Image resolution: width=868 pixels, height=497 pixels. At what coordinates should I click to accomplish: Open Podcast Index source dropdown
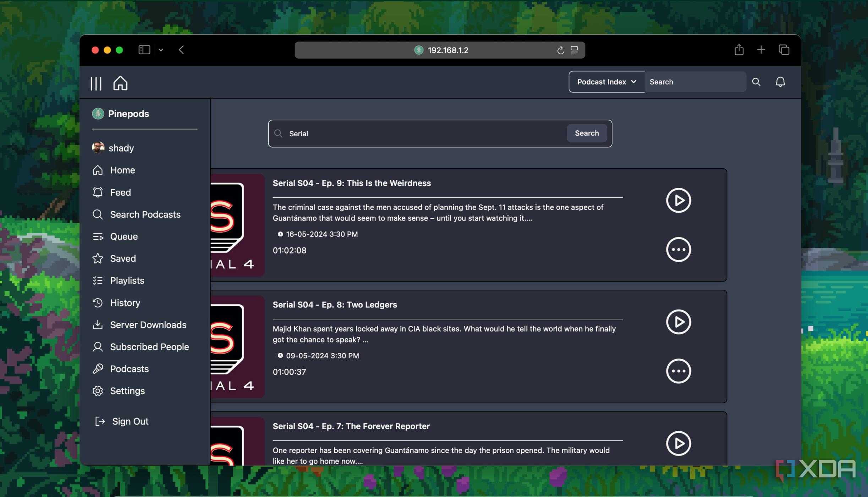(606, 82)
